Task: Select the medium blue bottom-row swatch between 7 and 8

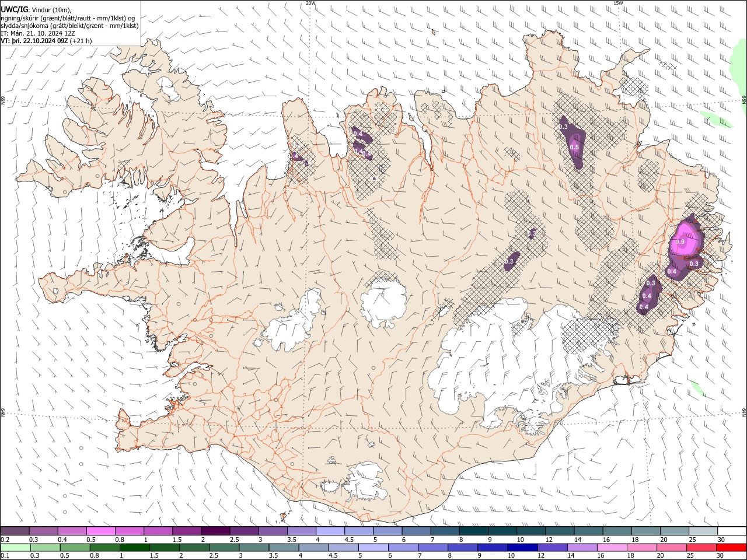Action: pyautogui.click(x=433, y=547)
